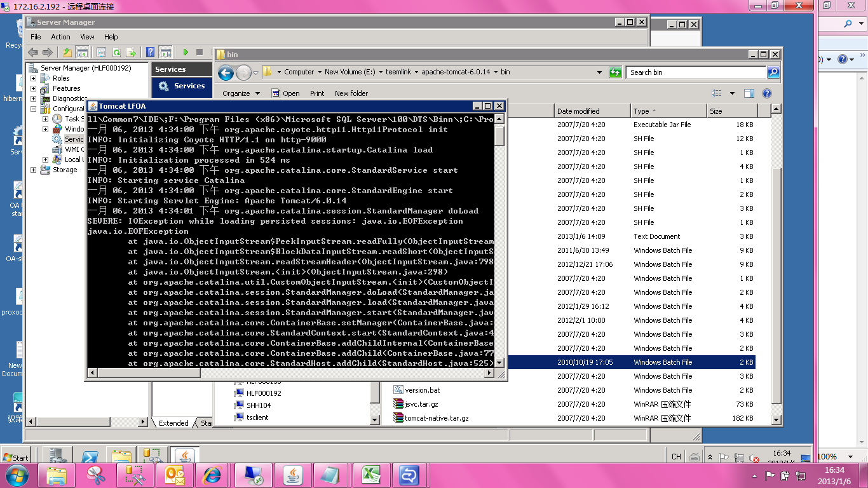Screen dimensions: 868x488
Task: Click the Tomcat console vertical scrollbar down arrow
Action: pos(499,363)
